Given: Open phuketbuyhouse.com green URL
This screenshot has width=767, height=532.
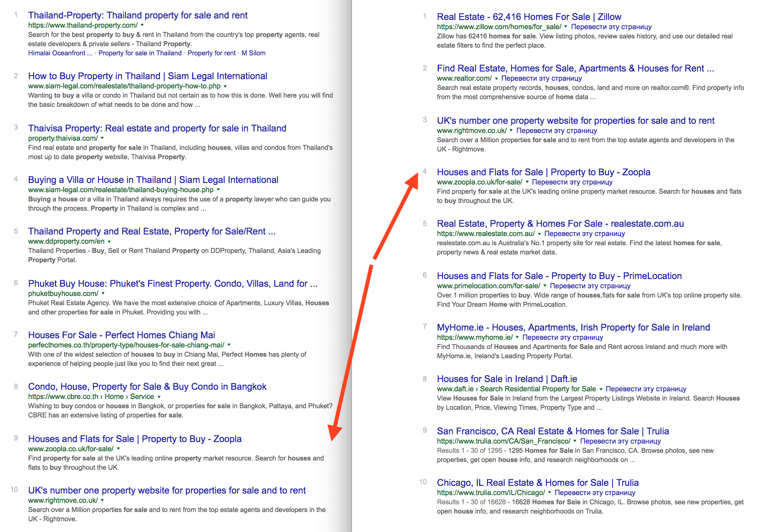Looking at the screenshot, I should (x=63, y=294).
